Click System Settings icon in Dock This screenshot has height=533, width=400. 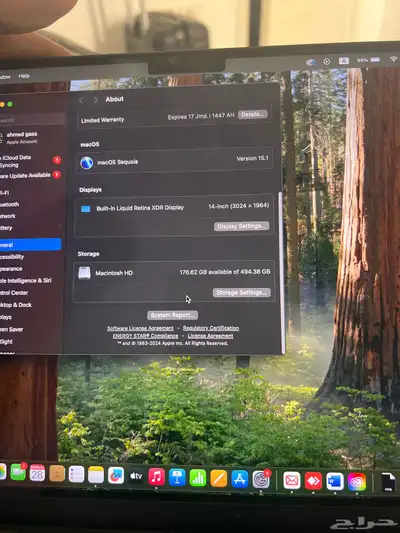coord(261,480)
